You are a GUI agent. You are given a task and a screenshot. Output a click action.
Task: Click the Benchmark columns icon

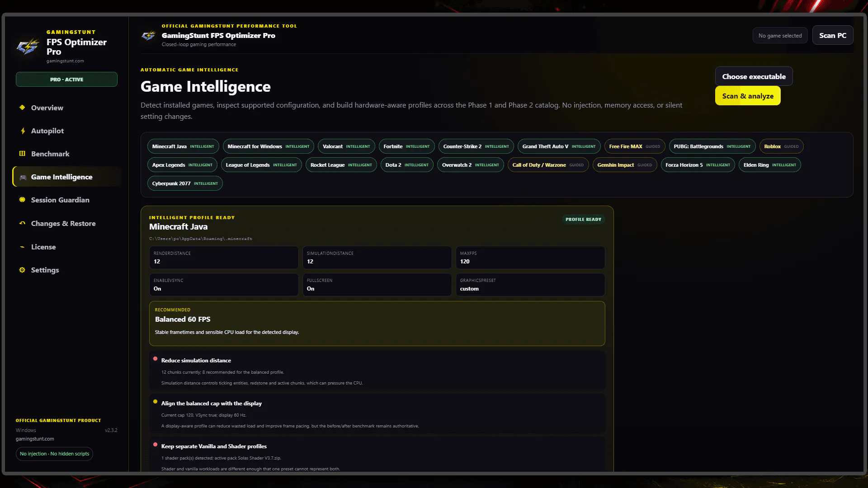coord(22,154)
